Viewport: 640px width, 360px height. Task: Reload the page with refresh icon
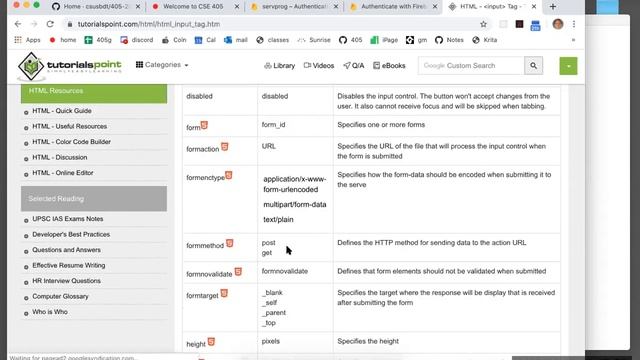click(50, 24)
